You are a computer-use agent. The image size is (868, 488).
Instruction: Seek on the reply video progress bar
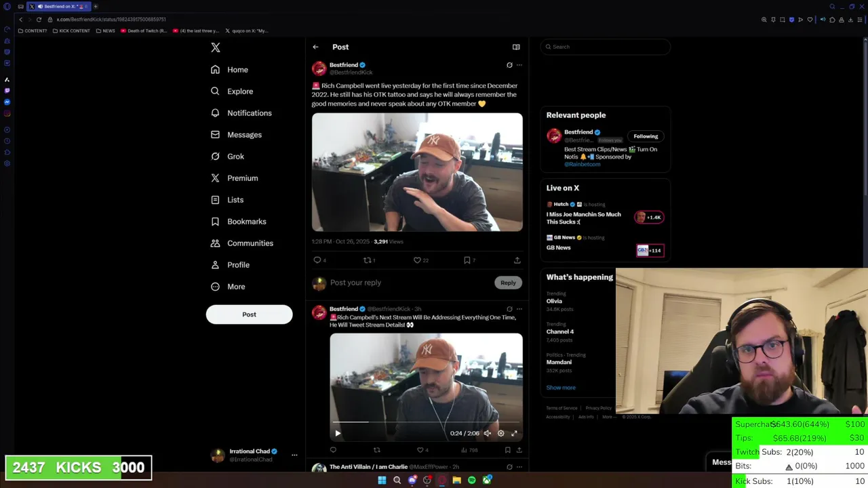pyautogui.click(x=426, y=422)
